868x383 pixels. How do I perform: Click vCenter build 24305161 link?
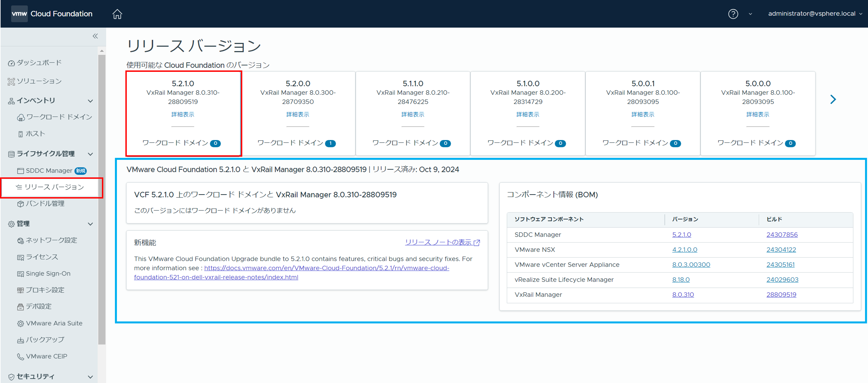coord(780,265)
